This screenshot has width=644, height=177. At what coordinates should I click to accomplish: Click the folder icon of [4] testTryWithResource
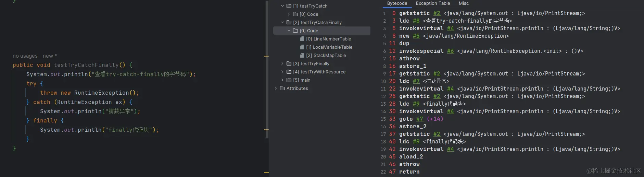coord(289,72)
